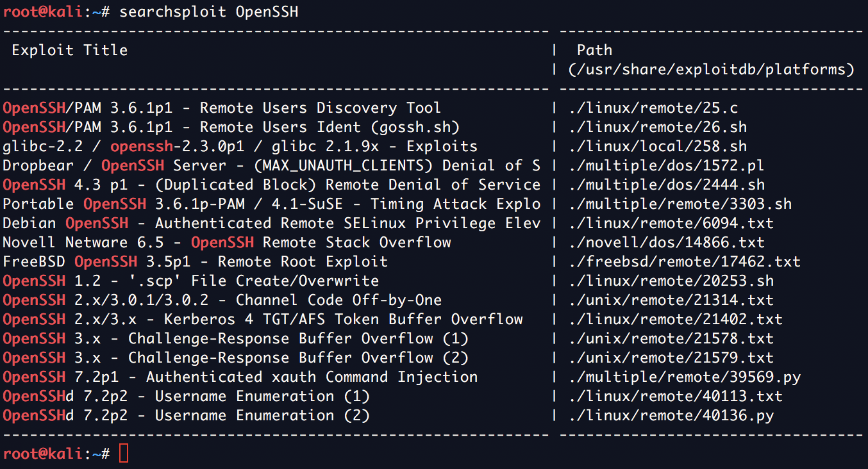Click path './unix/remote/21314.txt'
Viewport: 868px width, 469px height.
point(671,300)
